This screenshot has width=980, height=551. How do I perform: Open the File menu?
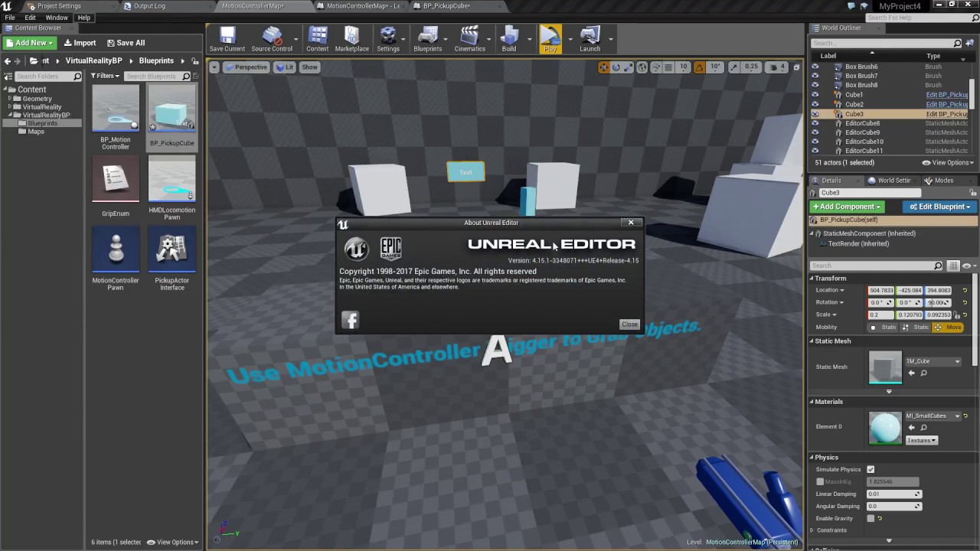coord(10,18)
